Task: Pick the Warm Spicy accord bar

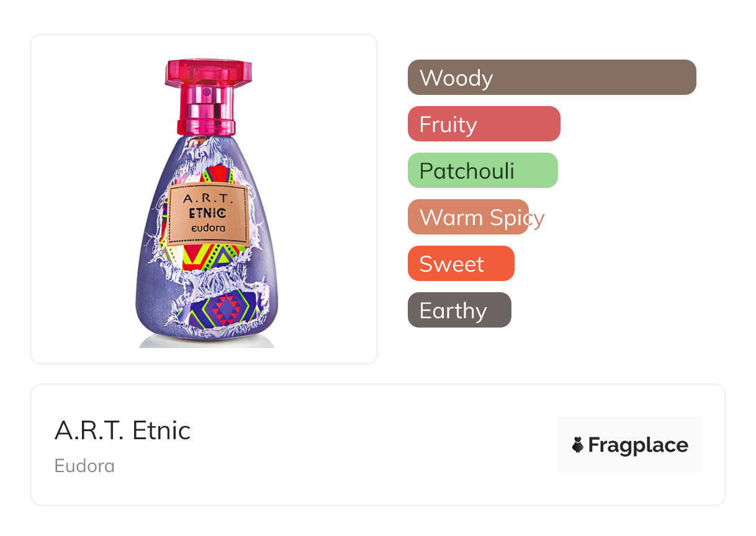Action: pyautogui.click(x=468, y=217)
